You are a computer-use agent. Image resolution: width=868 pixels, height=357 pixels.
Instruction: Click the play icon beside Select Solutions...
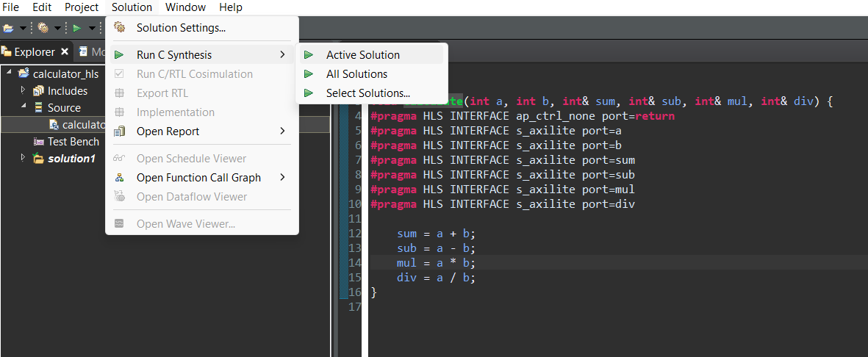309,93
